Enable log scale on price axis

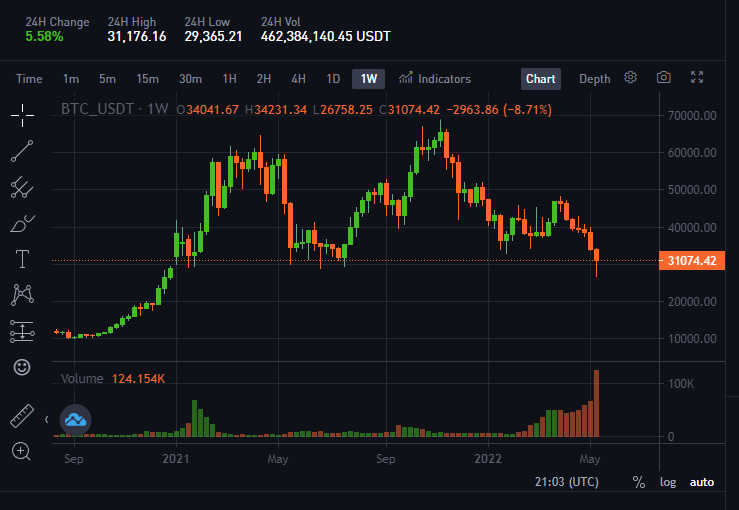(x=668, y=482)
